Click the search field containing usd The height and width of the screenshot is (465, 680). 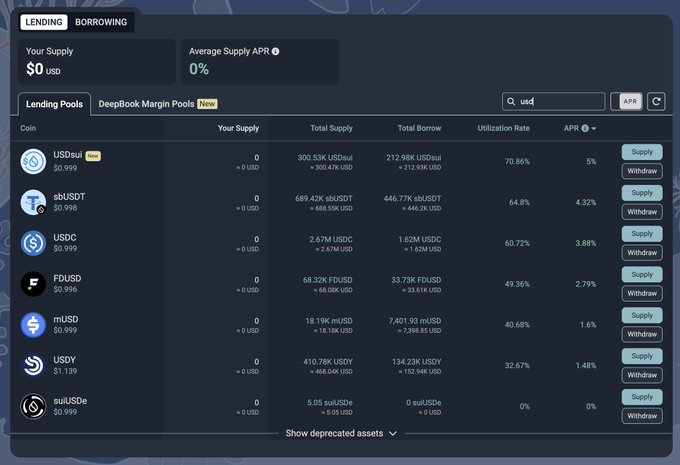(x=553, y=102)
